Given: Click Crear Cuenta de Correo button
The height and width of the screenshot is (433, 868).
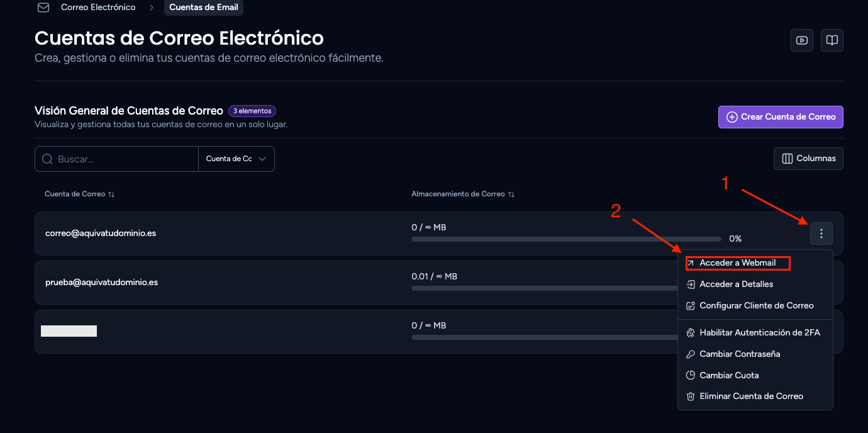Looking at the screenshot, I should (781, 117).
